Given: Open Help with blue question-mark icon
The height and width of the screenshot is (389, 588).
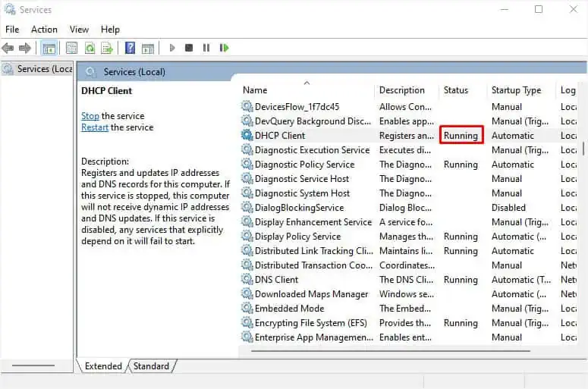Looking at the screenshot, I should (x=130, y=48).
